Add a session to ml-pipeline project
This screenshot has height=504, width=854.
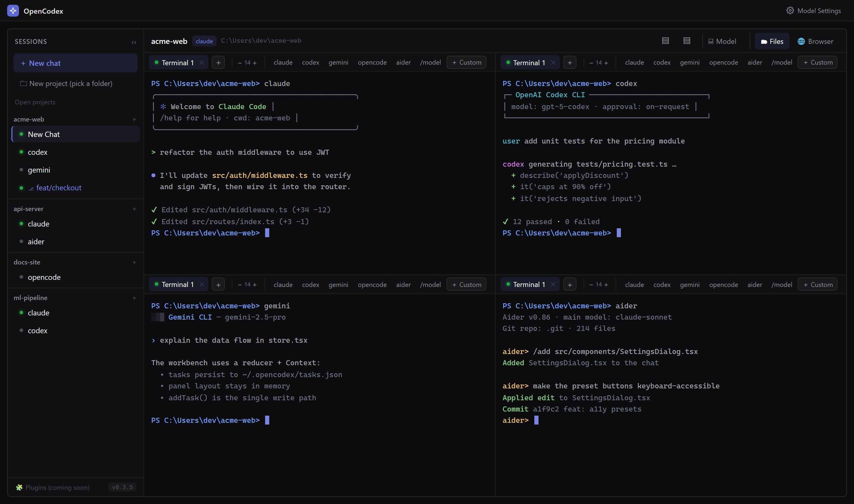134,298
